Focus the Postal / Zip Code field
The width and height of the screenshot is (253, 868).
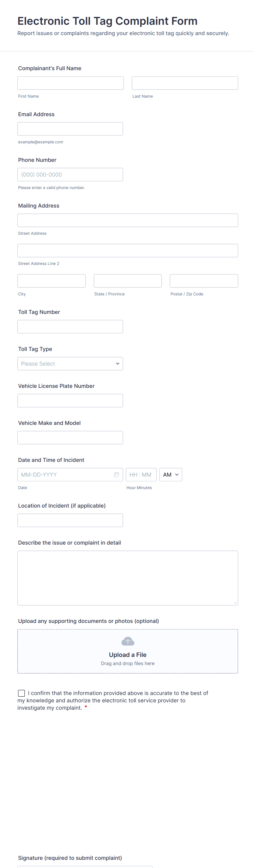(x=204, y=281)
